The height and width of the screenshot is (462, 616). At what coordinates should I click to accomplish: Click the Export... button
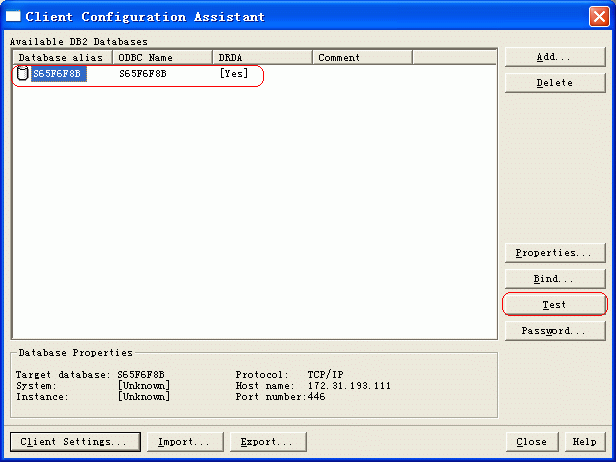click(267, 441)
